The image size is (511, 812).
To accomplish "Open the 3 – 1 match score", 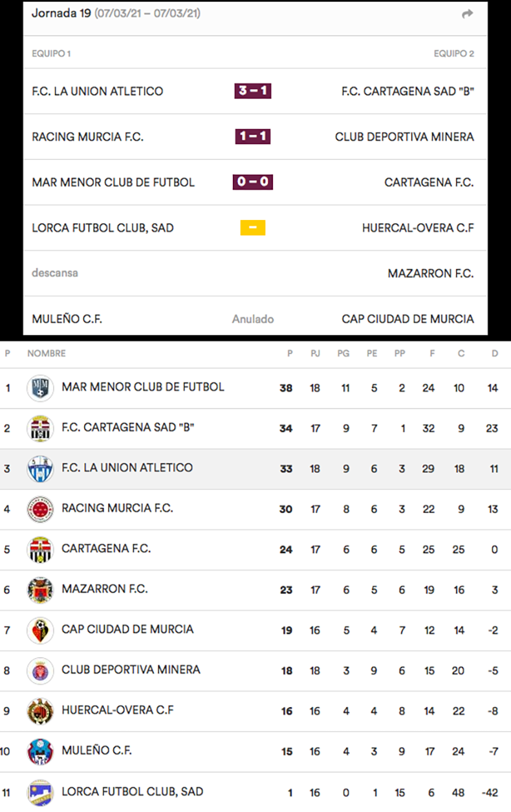I will point(252,91).
